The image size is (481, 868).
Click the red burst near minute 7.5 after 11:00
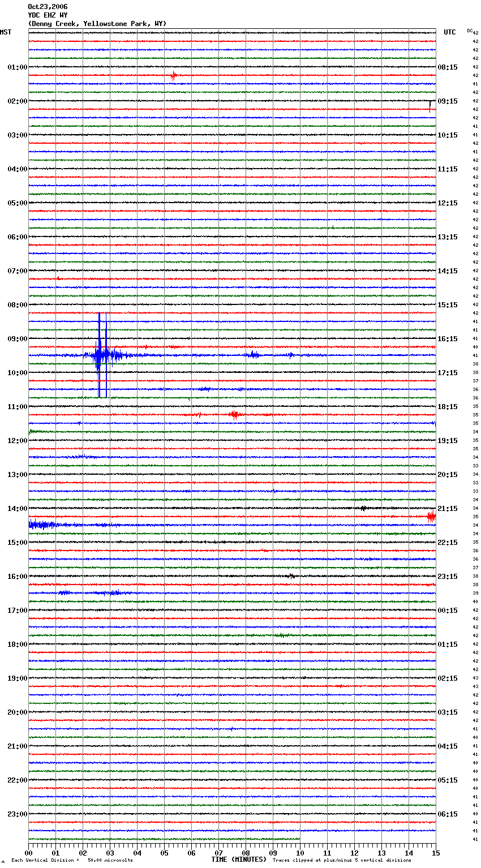click(235, 415)
